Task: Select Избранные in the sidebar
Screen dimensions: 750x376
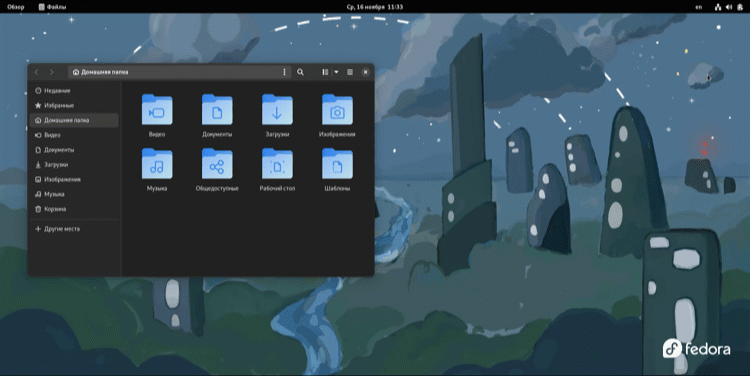Action: 74,106
